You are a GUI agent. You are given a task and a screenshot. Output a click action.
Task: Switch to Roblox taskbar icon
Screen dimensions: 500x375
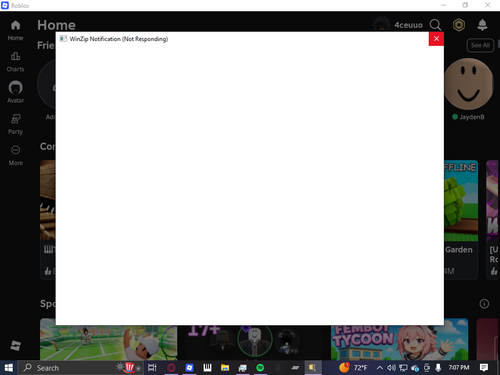189,368
